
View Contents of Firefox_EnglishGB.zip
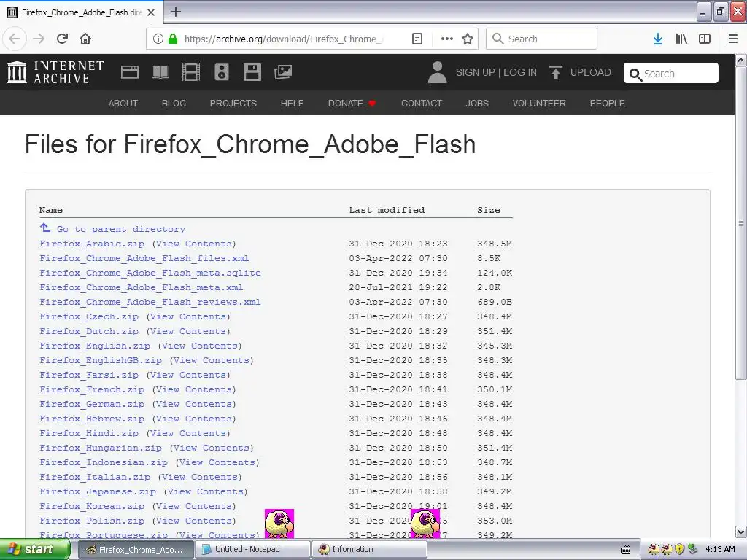(x=212, y=360)
